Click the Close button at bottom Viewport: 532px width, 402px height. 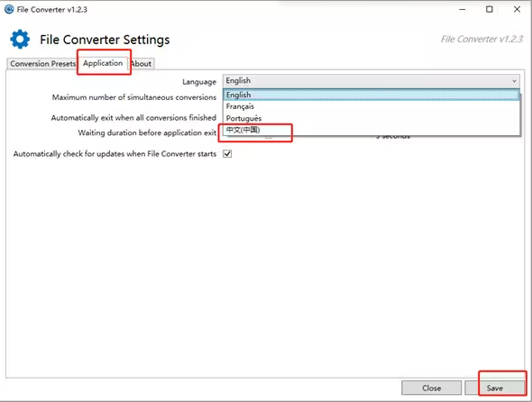click(x=432, y=388)
